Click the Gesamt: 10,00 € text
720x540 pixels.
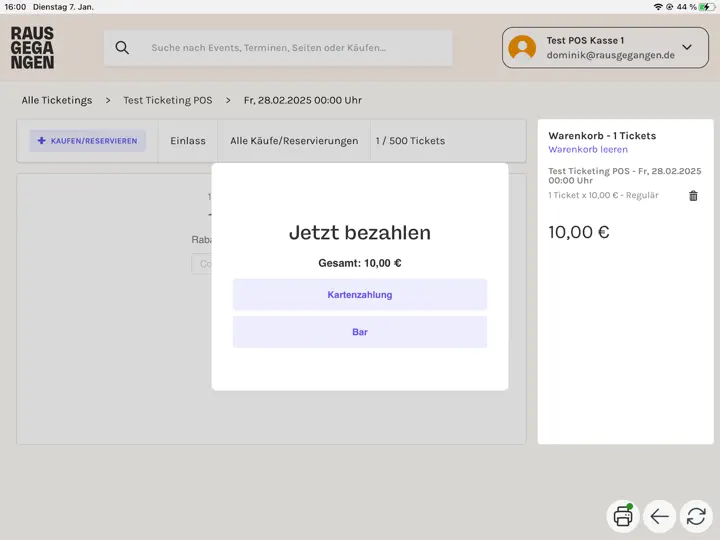(x=360, y=263)
